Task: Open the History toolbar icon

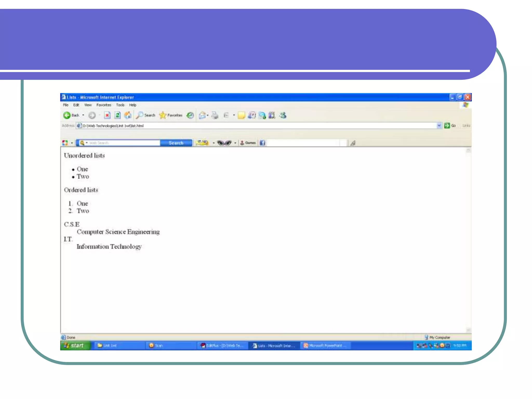Action: 190,115
